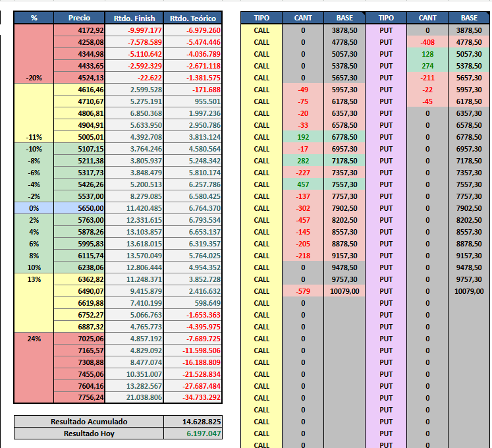Select the 10% percentage cell
Viewport: 492px width, 448px height.
click(x=34, y=267)
